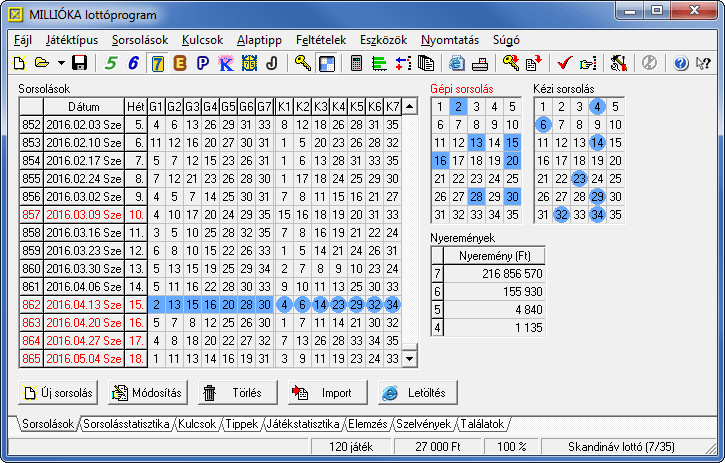Switch to the Szelvények tab
The height and width of the screenshot is (463, 725).
click(x=424, y=424)
